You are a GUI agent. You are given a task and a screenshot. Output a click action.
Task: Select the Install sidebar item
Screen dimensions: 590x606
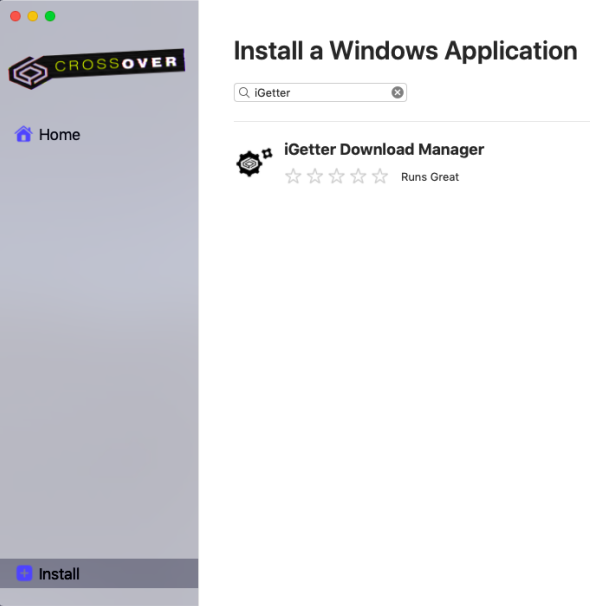[99, 573]
